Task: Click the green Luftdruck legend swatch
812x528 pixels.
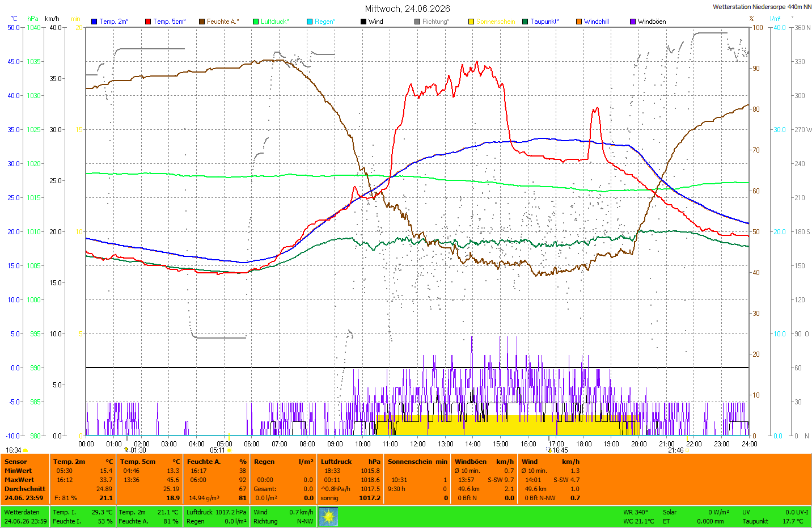Action: tap(256, 22)
